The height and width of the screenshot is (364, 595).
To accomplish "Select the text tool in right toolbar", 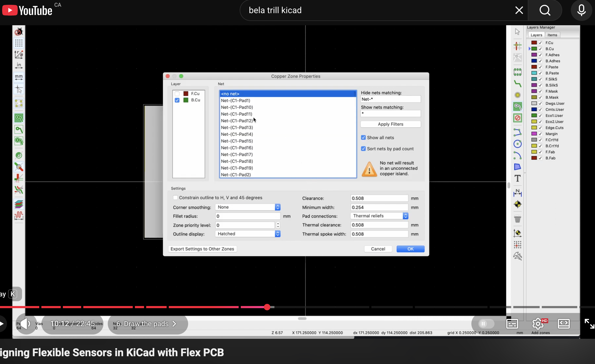I will [517, 179].
